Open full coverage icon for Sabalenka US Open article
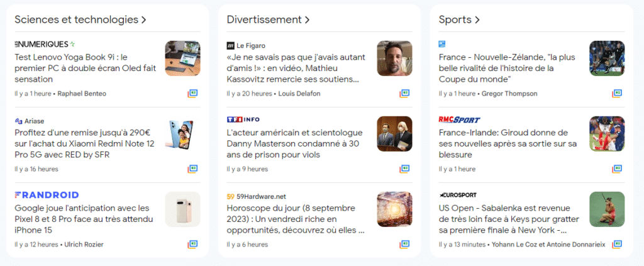The width and height of the screenshot is (644, 266). (x=617, y=244)
